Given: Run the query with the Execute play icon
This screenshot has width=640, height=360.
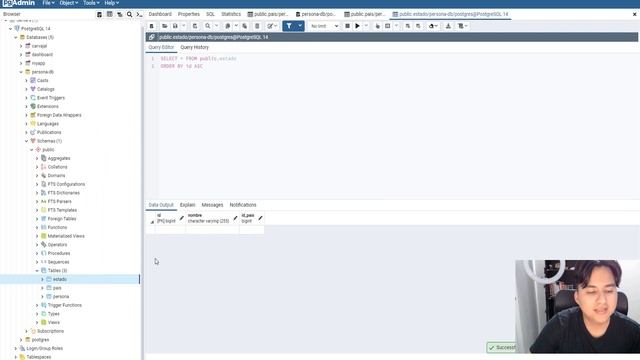Looking at the screenshot, I should click(x=358, y=26).
